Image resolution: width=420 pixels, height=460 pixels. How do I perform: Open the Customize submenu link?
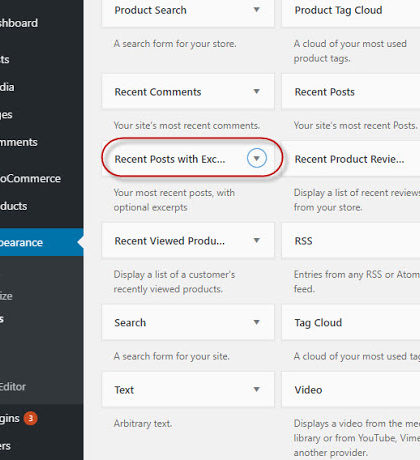(x=6, y=296)
